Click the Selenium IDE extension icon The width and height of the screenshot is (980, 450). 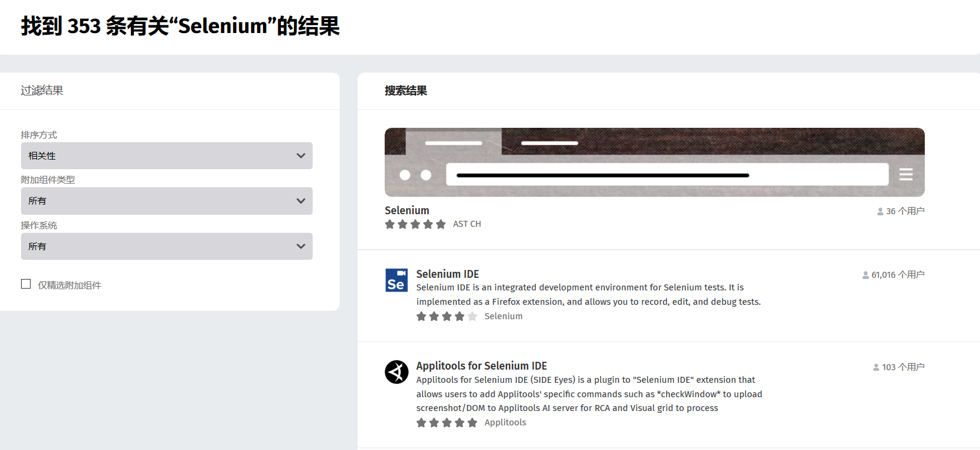pos(396,280)
